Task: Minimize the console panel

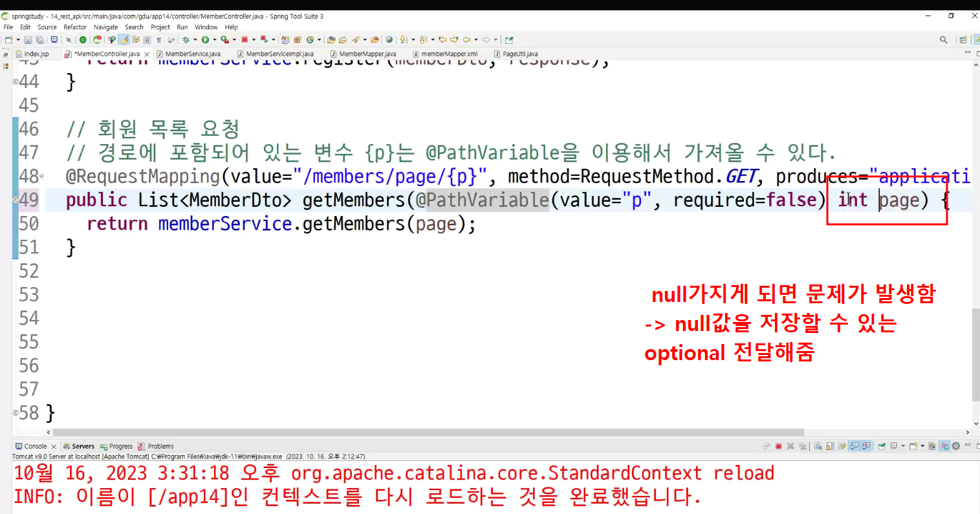Action: 968,445
